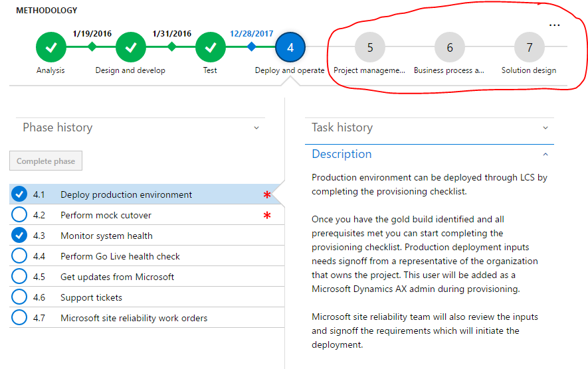Viewport: 588px width, 369px height.
Task: Expand the Task history chevron
Action: coord(545,127)
